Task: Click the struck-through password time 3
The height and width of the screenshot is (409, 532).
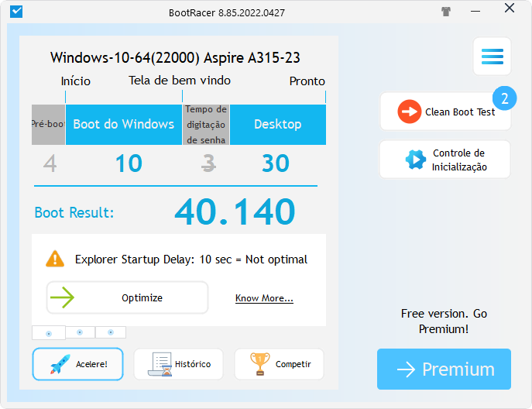Action: click(x=208, y=163)
